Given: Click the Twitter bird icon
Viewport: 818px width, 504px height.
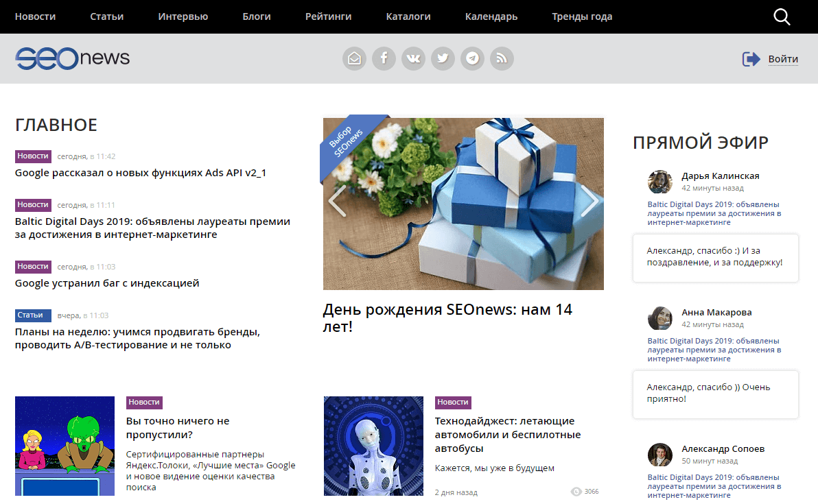Looking at the screenshot, I should pyautogui.click(x=443, y=58).
